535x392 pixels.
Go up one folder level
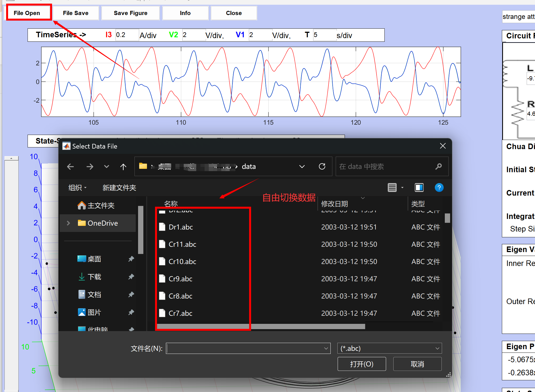(x=123, y=167)
